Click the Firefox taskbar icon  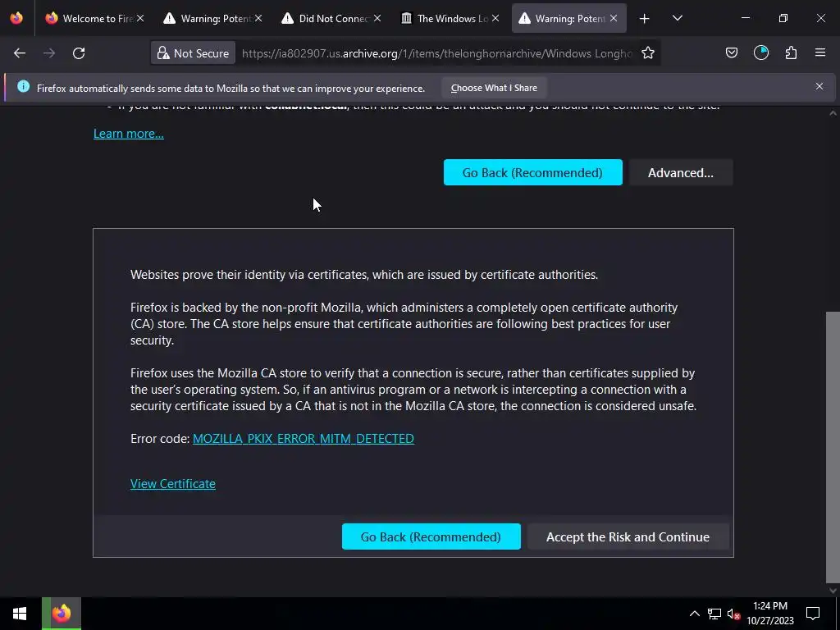click(62, 614)
